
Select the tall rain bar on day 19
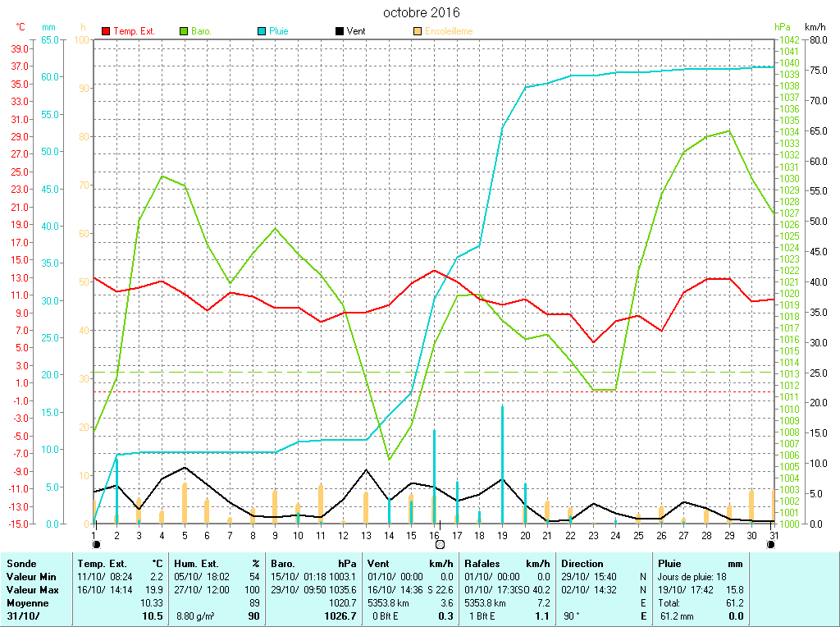[502, 464]
